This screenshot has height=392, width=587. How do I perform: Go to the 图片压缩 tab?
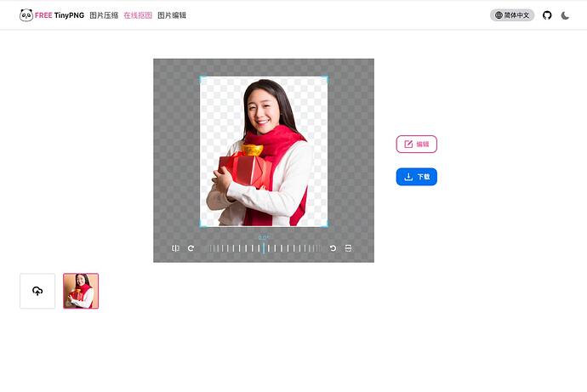(x=104, y=15)
